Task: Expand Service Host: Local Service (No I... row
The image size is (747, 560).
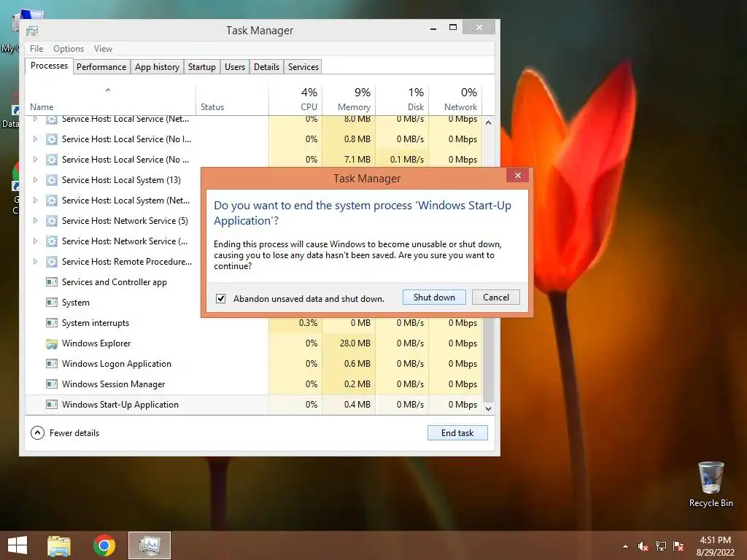Action: (x=35, y=139)
